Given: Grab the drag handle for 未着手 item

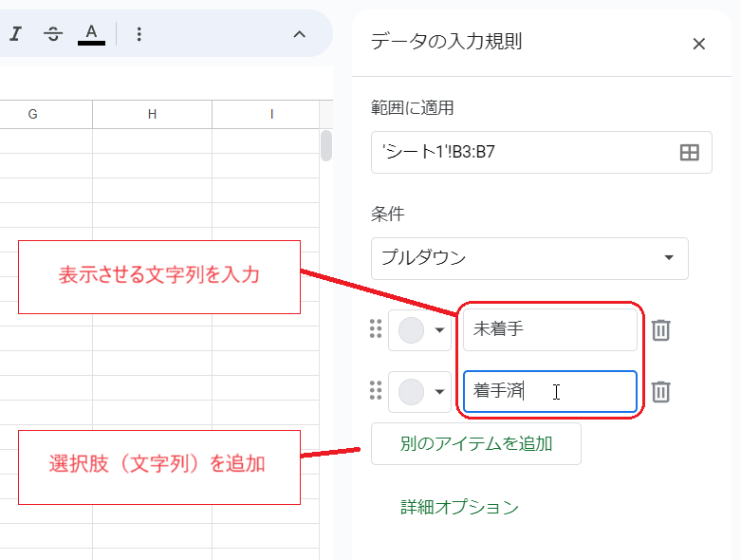Looking at the screenshot, I should pyautogui.click(x=376, y=329).
